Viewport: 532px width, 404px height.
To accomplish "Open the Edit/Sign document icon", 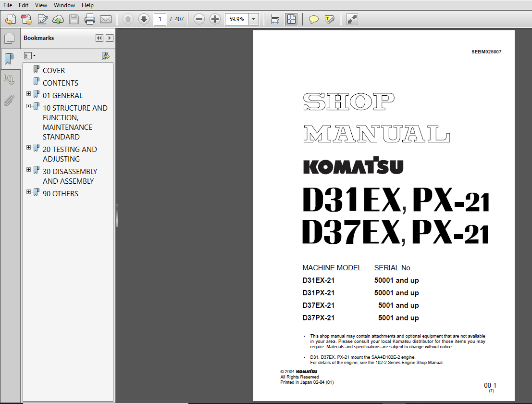I will coord(42,19).
